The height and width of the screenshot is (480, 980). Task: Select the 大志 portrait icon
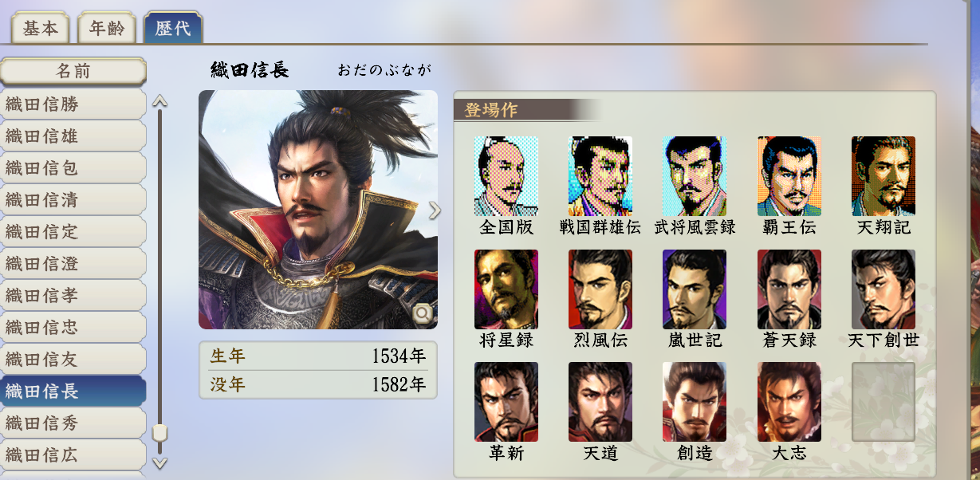point(789,402)
